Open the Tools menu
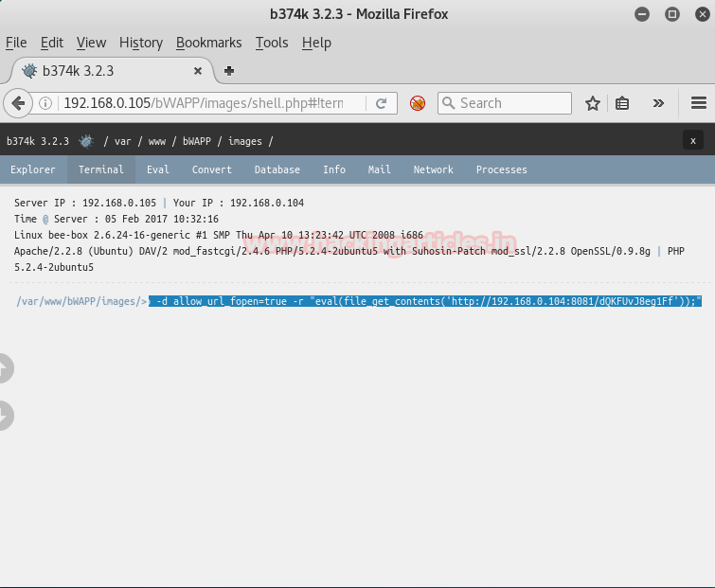 point(272,43)
